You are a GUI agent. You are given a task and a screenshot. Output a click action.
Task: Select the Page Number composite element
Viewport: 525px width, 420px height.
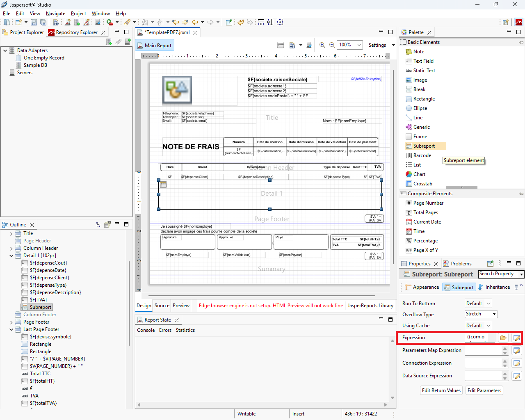(x=425, y=203)
